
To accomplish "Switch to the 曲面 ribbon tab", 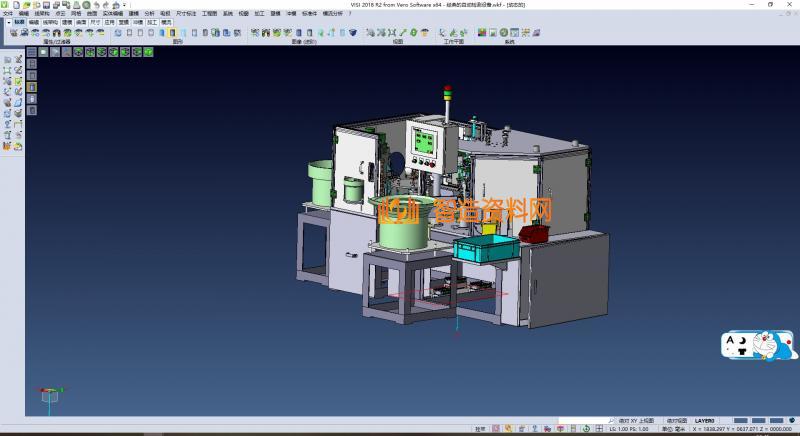I will tap(81, 21).
